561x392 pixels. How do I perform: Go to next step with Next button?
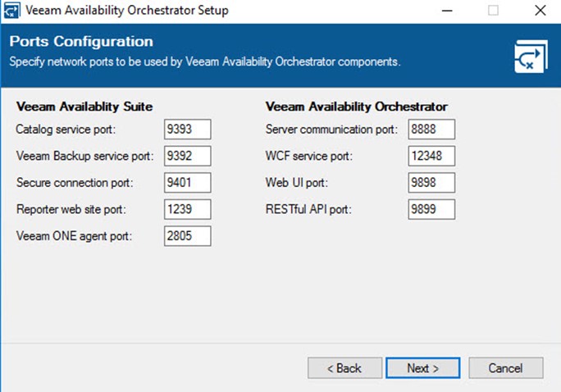click(x=423, y=367)
